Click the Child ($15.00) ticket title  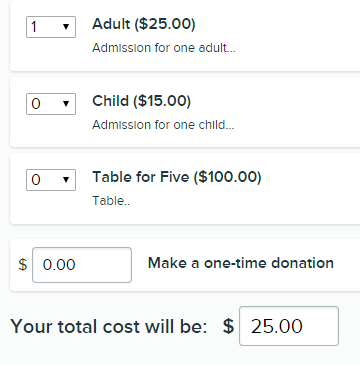click(141, 101)
